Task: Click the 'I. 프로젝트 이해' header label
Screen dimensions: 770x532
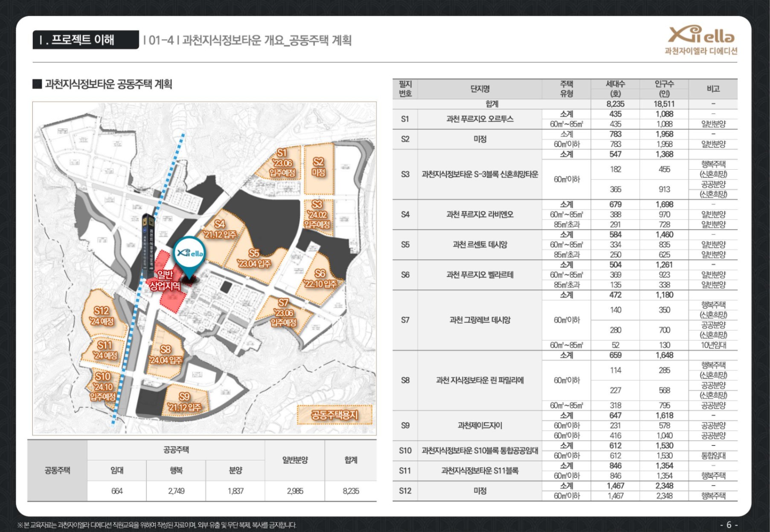Action: click(85, 40)
